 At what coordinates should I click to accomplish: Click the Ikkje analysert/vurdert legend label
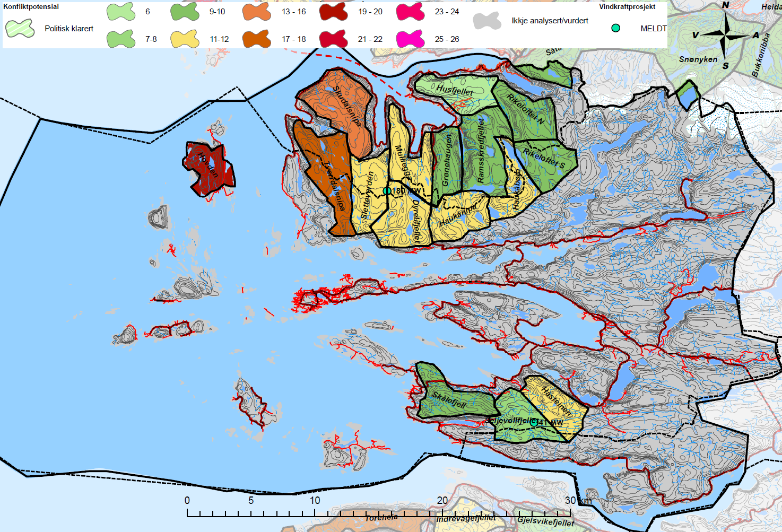(550, 21)
